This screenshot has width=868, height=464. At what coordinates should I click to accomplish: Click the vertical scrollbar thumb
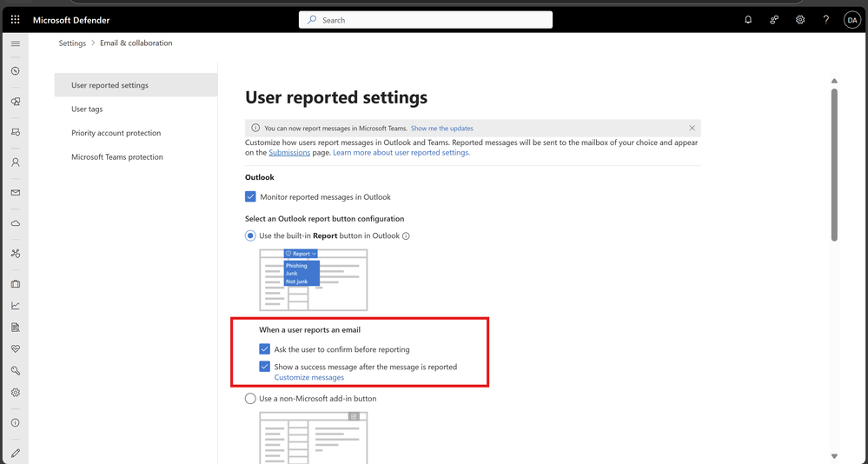834,164
